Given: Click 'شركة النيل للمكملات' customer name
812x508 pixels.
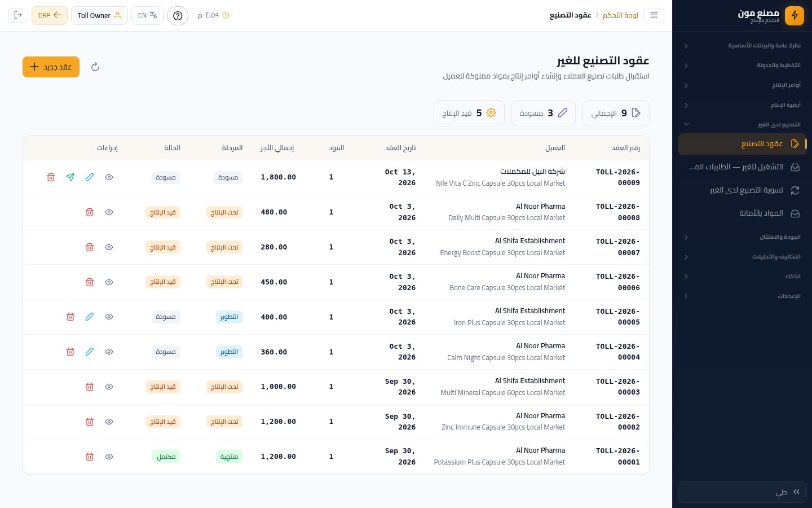Looking at the screenshot, I should 532,172.
